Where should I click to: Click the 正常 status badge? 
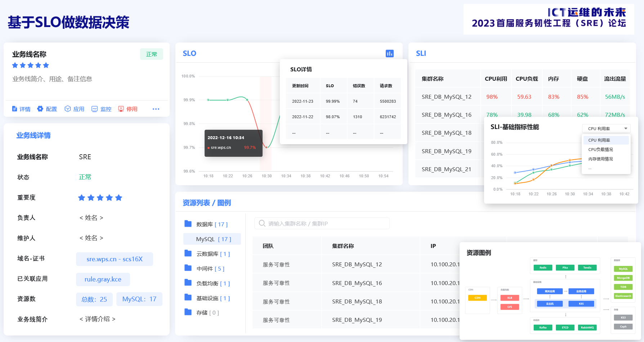pyautogui.click(x=152, y=54)
